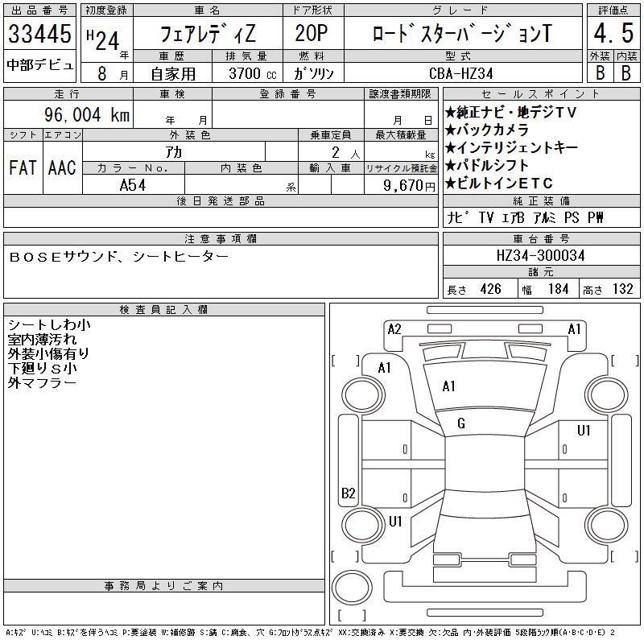
Task: Select chassis number HZ34-300034
Action: (x=541, y=255)
